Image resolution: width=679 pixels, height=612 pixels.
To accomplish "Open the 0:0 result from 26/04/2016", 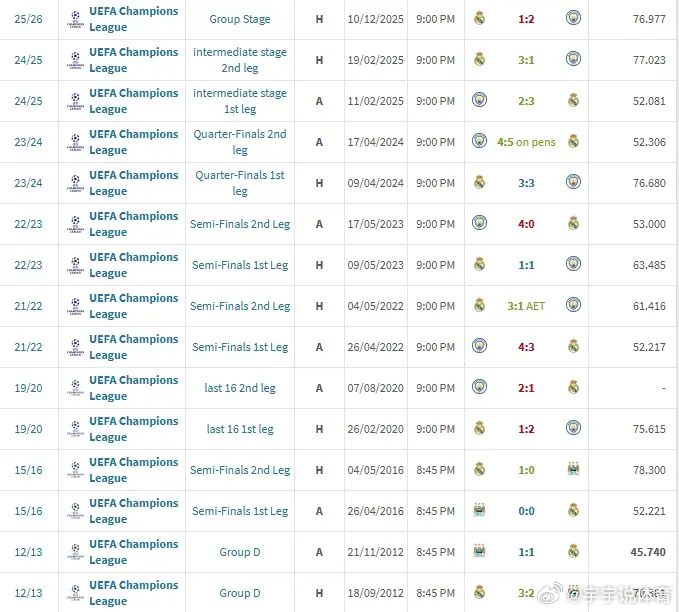I will (x=526, y=511).
